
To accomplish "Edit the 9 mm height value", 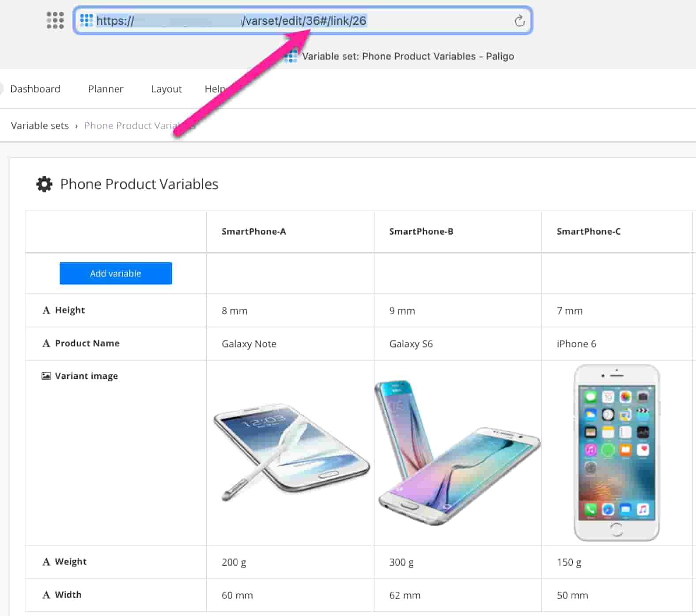I will point(402,311).
